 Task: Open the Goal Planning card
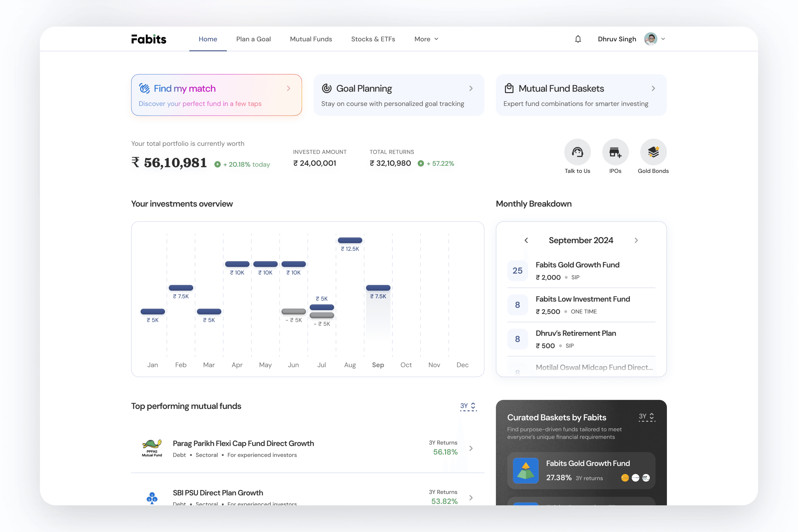click(x=399, y=95)
